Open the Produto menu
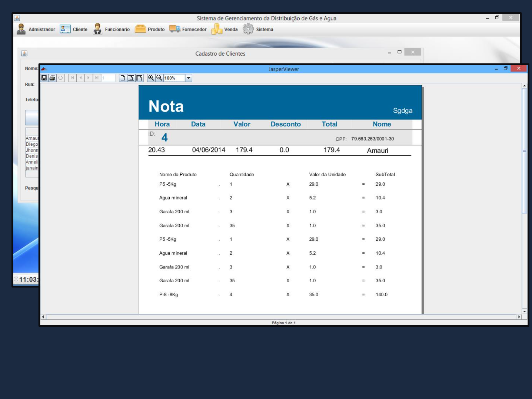Screen dimensions: 532x399 click(x=150, y=29)
